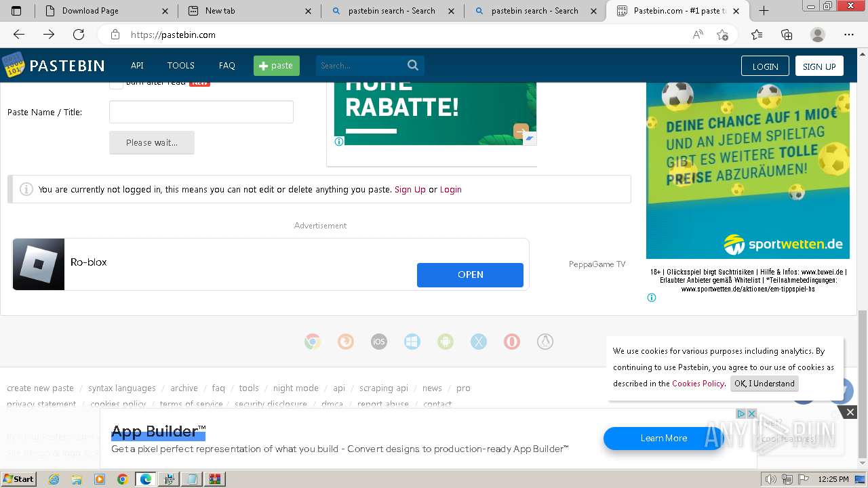Open the API menu item
Viewport: 868px width, 488px height.
tap(137, 66)
